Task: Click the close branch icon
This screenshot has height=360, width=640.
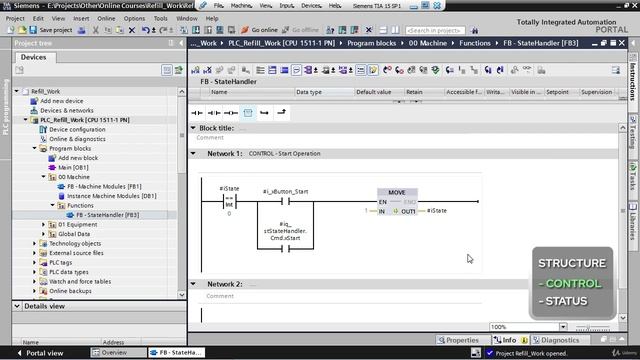Action: 282,113
